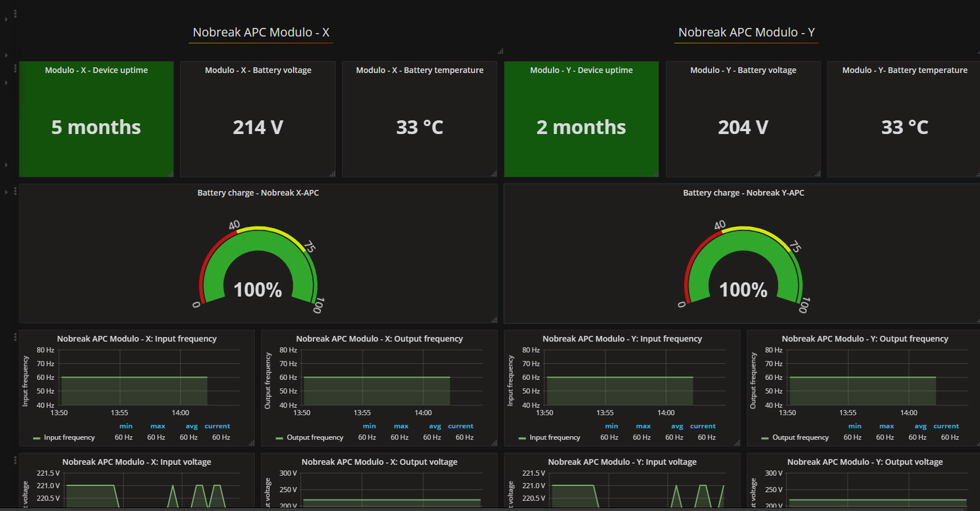
Task: Open the Modulo - Y: Output frequency title menu
Action: [x=865, y=339]
